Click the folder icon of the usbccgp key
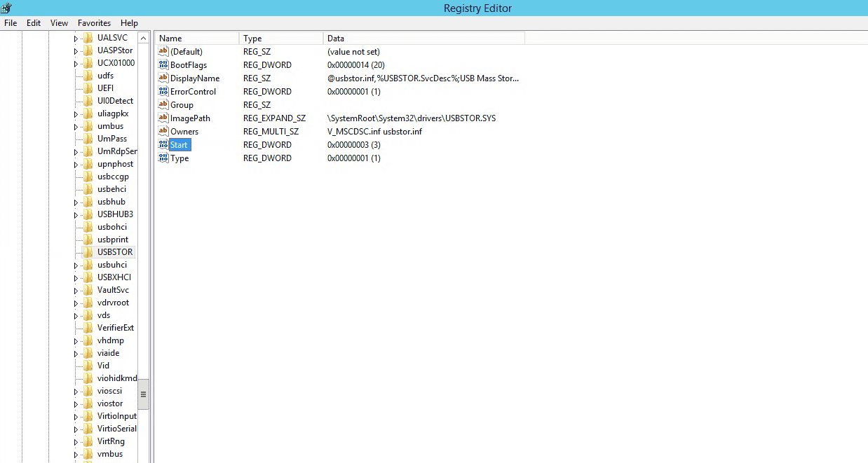 pyautogui.click(x=88, y=177)
